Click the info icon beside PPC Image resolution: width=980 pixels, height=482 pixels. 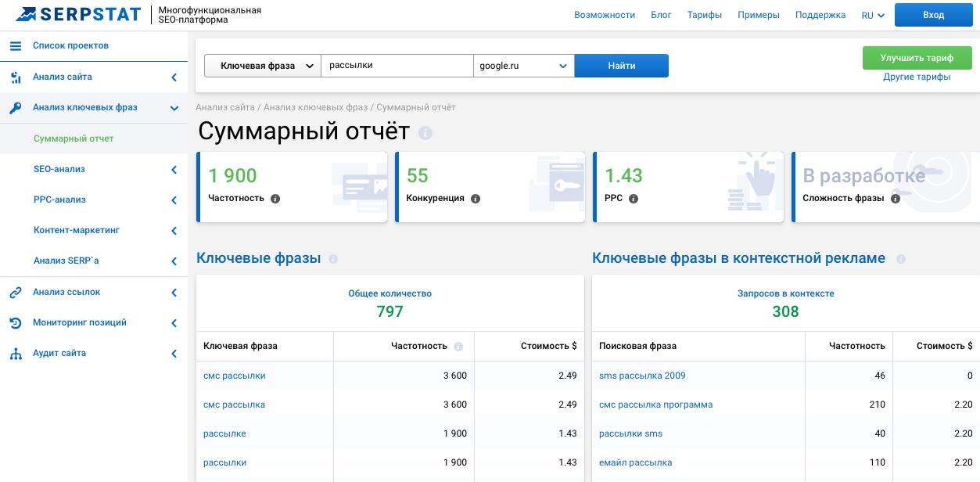pos(634,199)
